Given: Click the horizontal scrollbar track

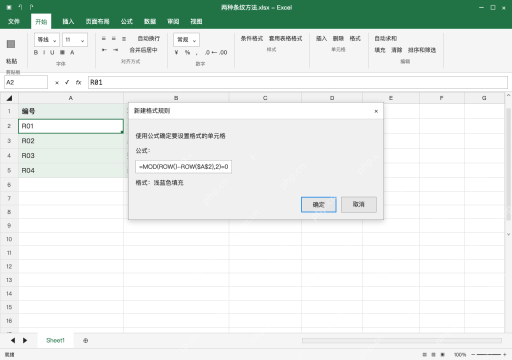Looking at the screenshot, I should point(402,340).
